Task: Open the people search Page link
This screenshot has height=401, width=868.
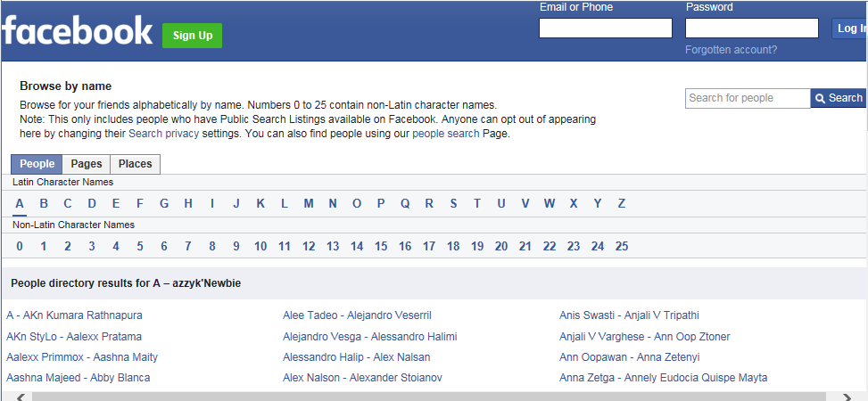Action: pos(445,134)
